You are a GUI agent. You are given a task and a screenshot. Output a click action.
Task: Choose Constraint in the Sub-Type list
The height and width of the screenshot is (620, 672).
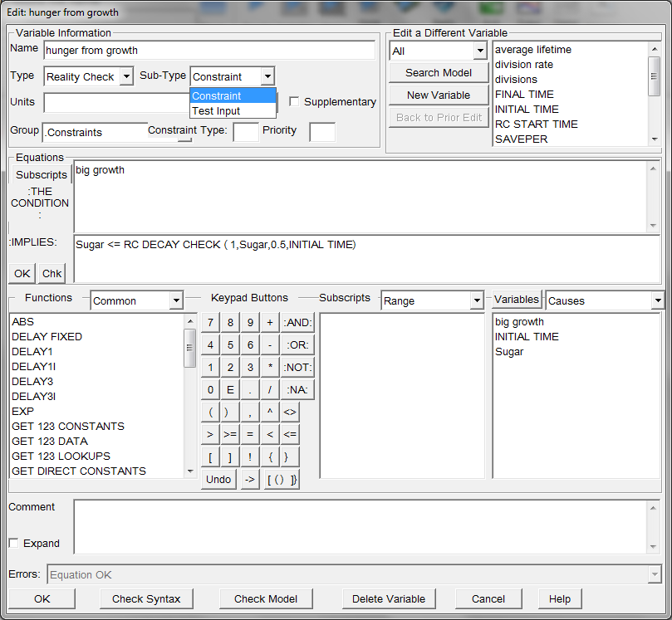coord(216,95)
